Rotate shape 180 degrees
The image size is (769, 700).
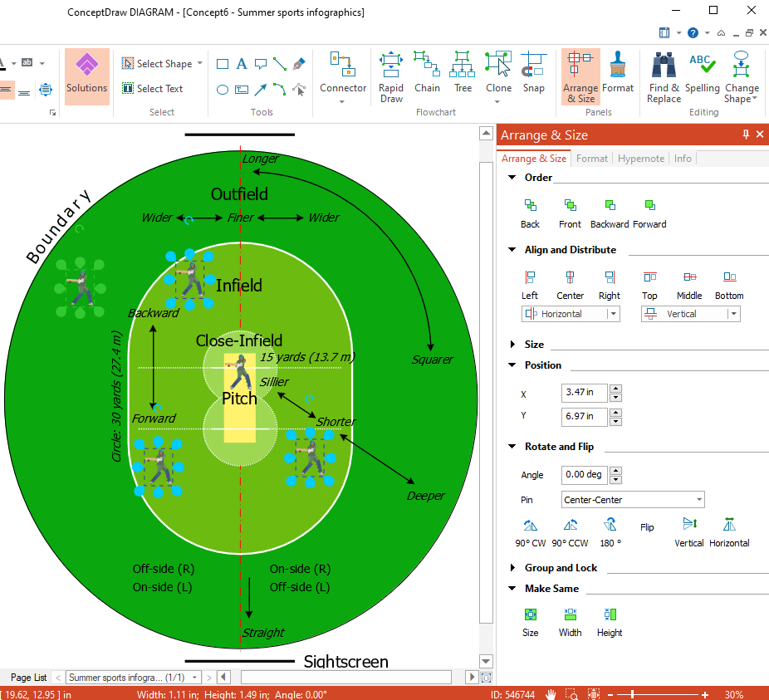point(610,533)
